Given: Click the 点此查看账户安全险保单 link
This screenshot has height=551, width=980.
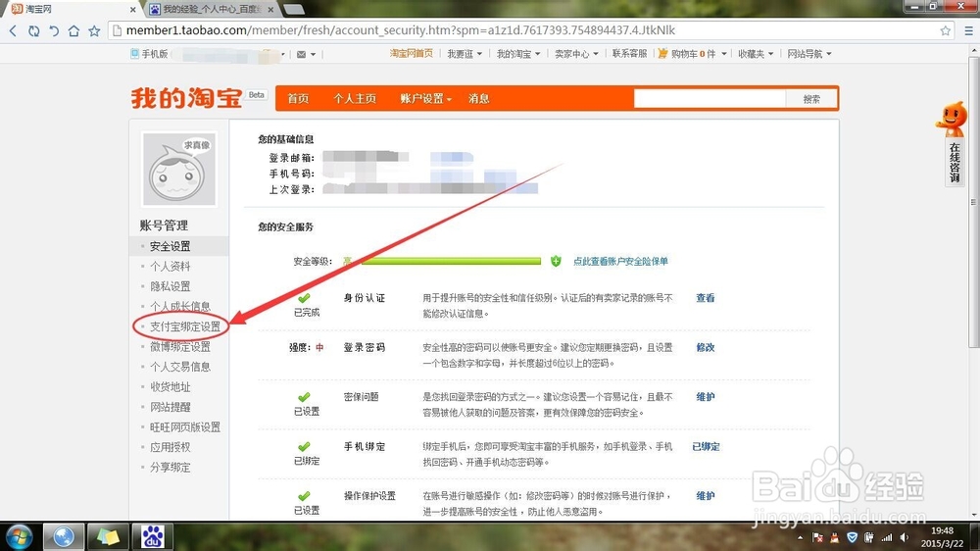Looking at the screenshot, I should pyautogui.click(x=620, y=262).
